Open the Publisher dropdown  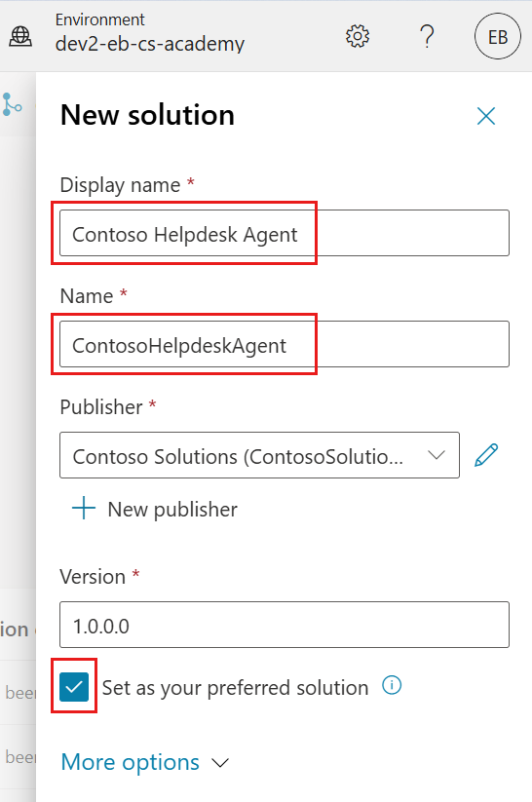259,455
